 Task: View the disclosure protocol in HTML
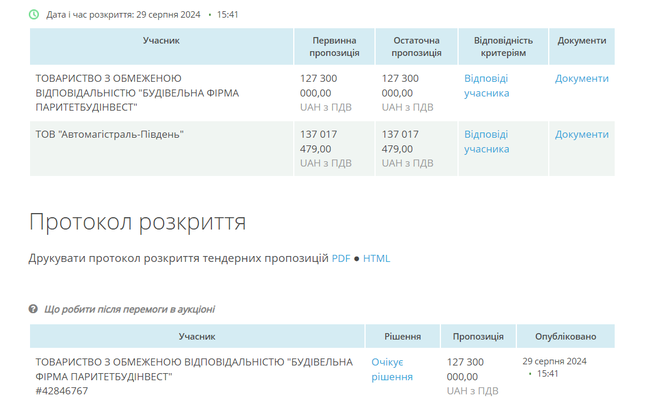coord(376,259)
